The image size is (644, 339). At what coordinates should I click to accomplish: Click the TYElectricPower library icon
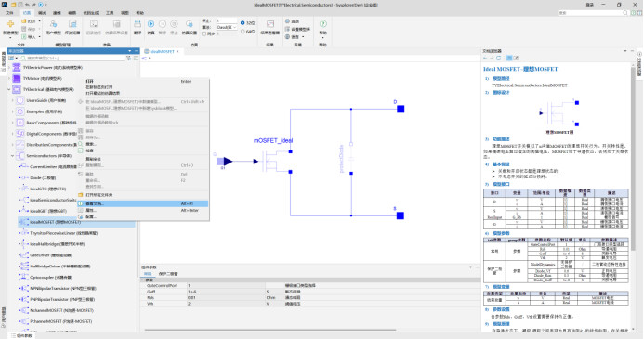(x=17, y=67)
